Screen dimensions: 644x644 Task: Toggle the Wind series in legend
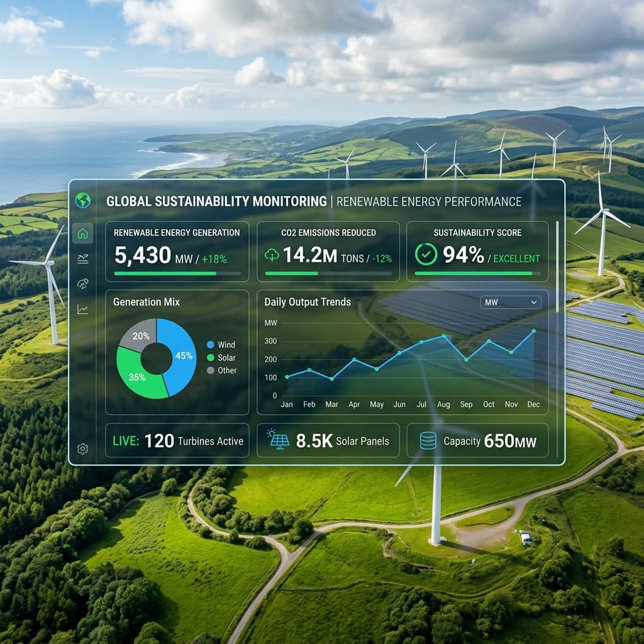221,345
